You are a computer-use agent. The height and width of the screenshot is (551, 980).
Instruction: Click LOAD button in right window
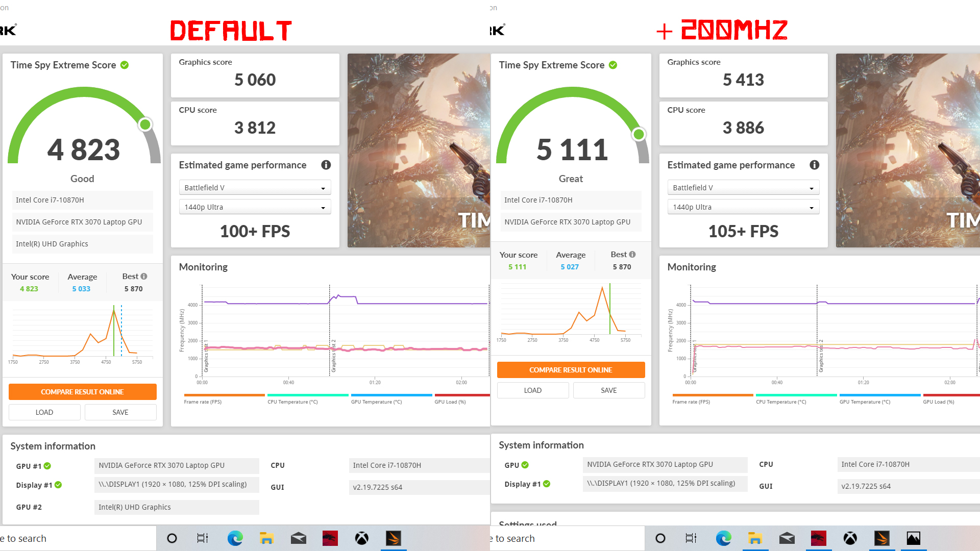click(x=533, y=390)
